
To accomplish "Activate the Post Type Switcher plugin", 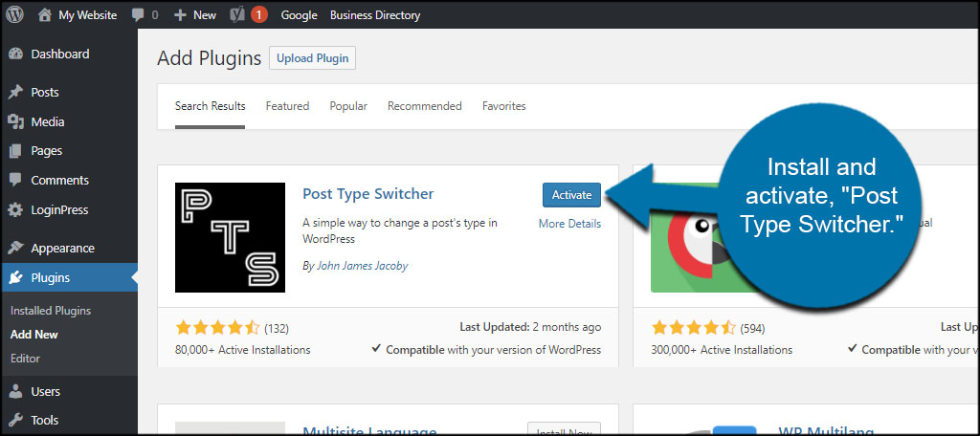I will point(571,195).
